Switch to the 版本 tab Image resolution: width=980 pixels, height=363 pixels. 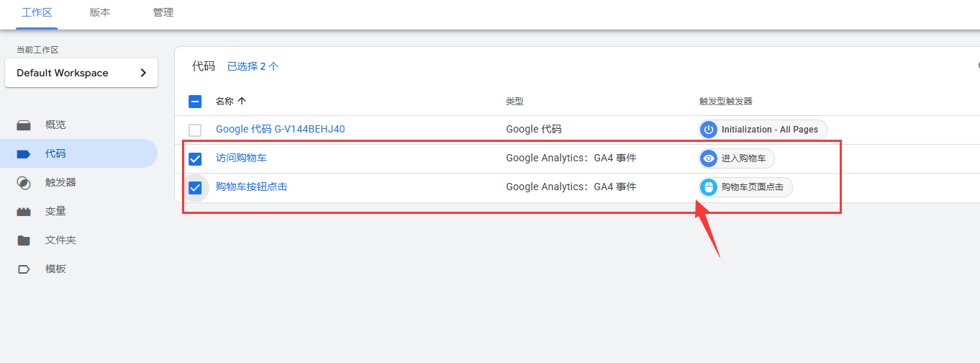(x=100, y=12)
